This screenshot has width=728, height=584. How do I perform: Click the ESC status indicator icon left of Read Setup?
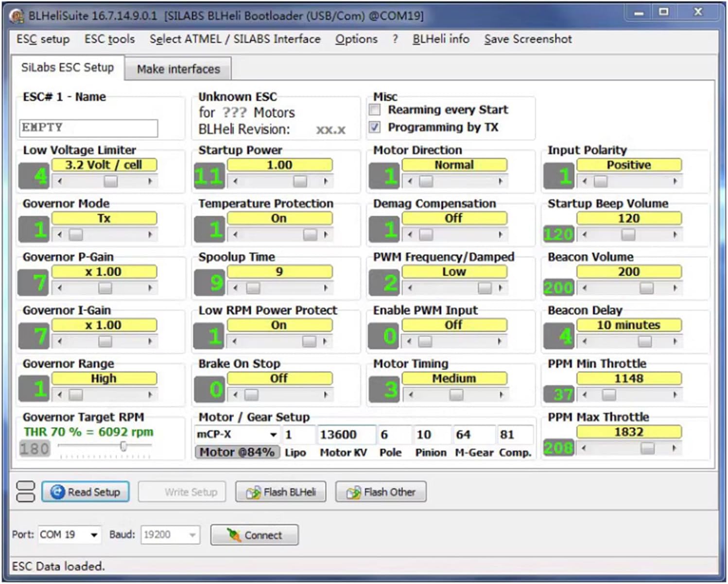[x=25, y=492]
